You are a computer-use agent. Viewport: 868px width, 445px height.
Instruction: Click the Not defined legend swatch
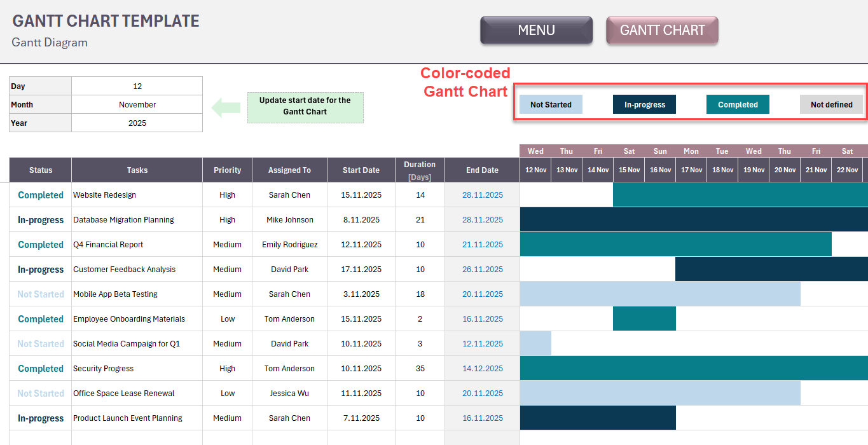coord(831,105)
